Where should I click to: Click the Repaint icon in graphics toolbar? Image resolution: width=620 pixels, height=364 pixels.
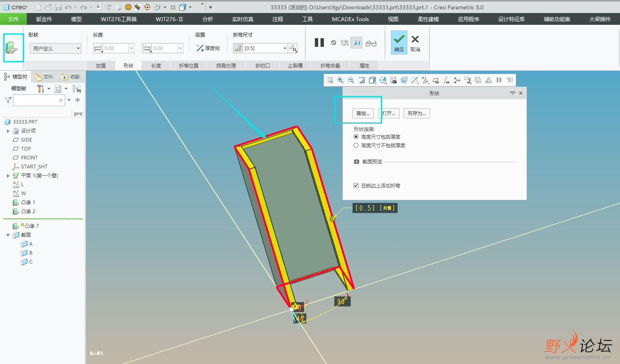pyautogui.click(x=362, y=80)
